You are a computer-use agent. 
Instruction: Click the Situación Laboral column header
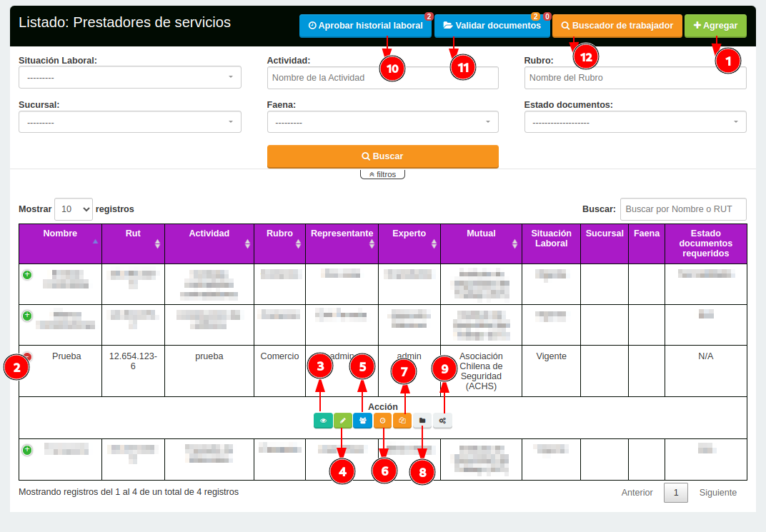click(x=551, y=244)
